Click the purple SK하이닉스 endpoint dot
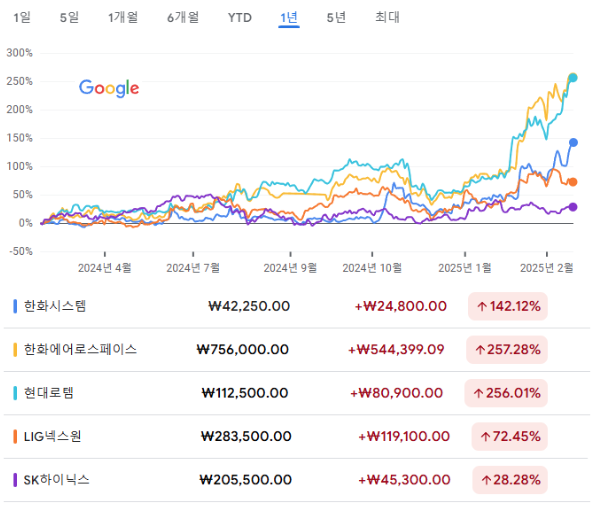Viewport: 603px width, 512px height. (x=573, y=207)
